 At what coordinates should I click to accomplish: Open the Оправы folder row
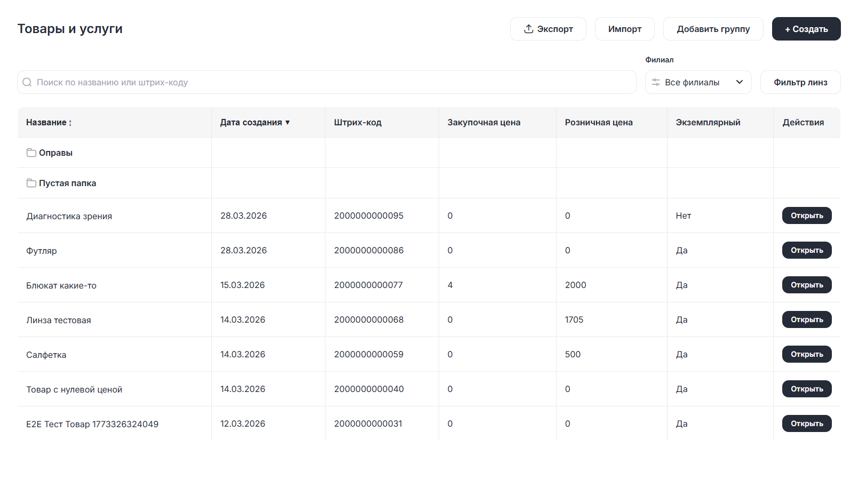click(x=429, y=153)
